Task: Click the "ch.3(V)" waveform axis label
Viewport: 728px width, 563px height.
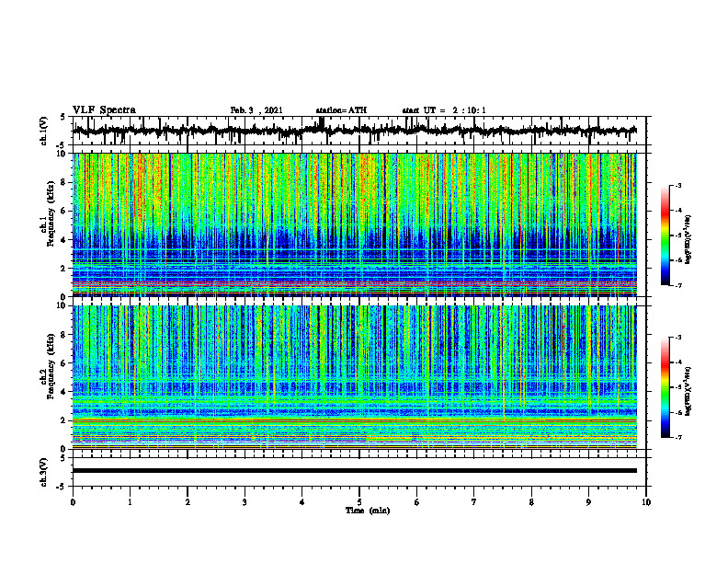Action: (x=43, y=473)
